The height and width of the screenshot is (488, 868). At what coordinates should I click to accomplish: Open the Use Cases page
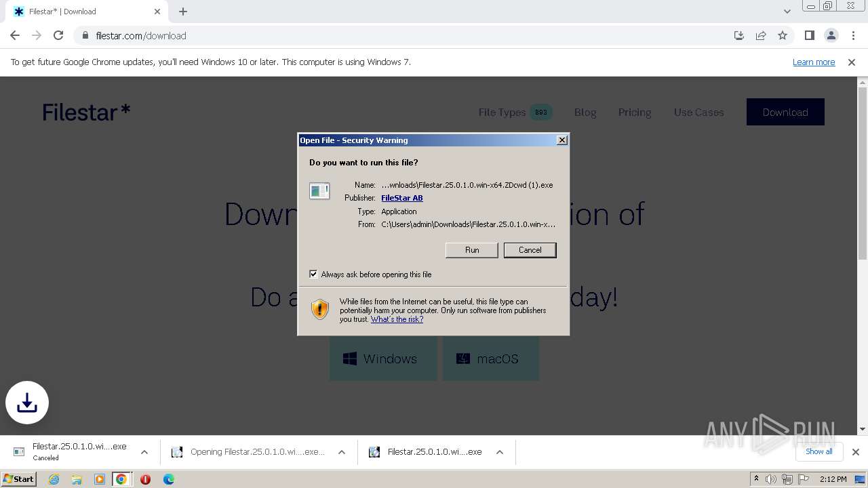(698, 113)
